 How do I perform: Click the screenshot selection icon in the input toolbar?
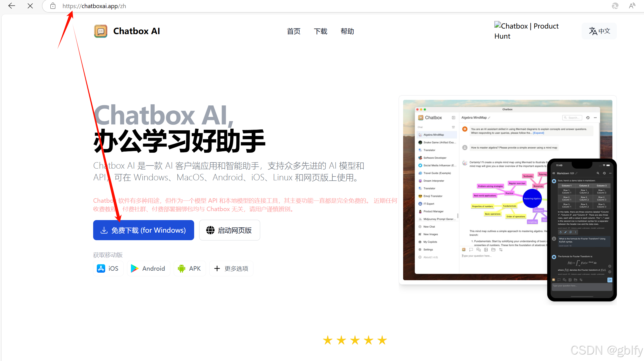click(x=471, y=250)
